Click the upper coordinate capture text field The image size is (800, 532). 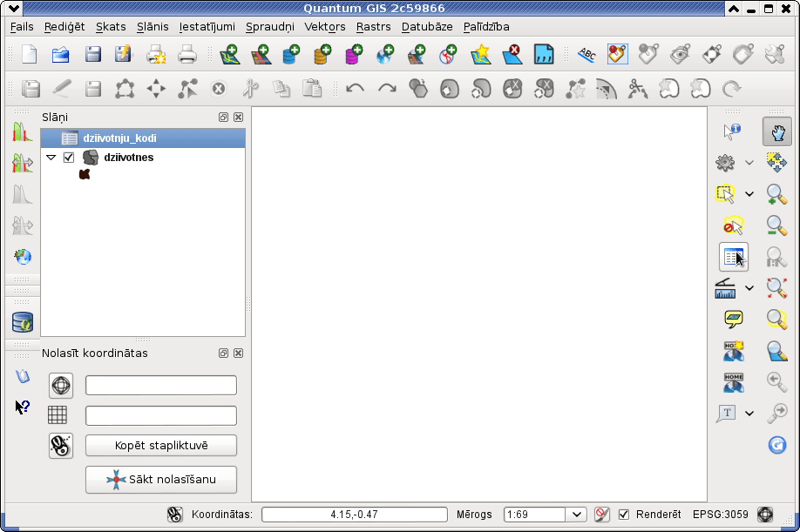(161, 385)
